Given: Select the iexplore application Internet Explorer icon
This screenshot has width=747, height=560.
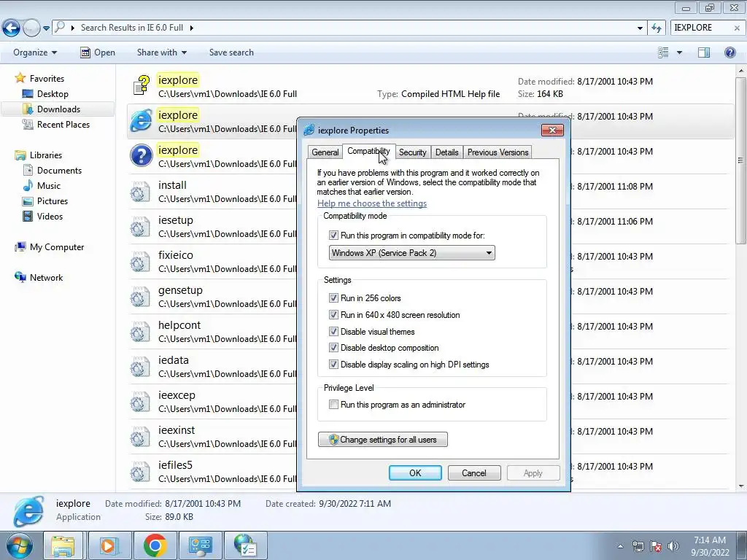Looking at the screenshot, I should tap(142, 121).
